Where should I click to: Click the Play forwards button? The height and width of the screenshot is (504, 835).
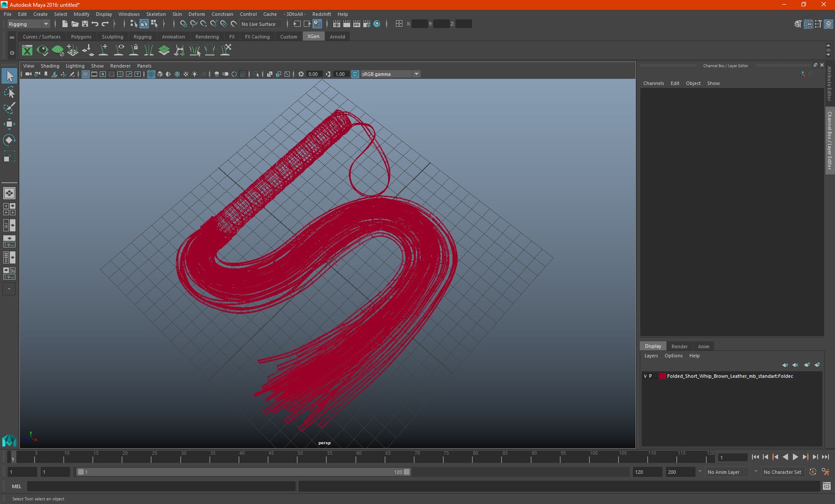(795, 457)
